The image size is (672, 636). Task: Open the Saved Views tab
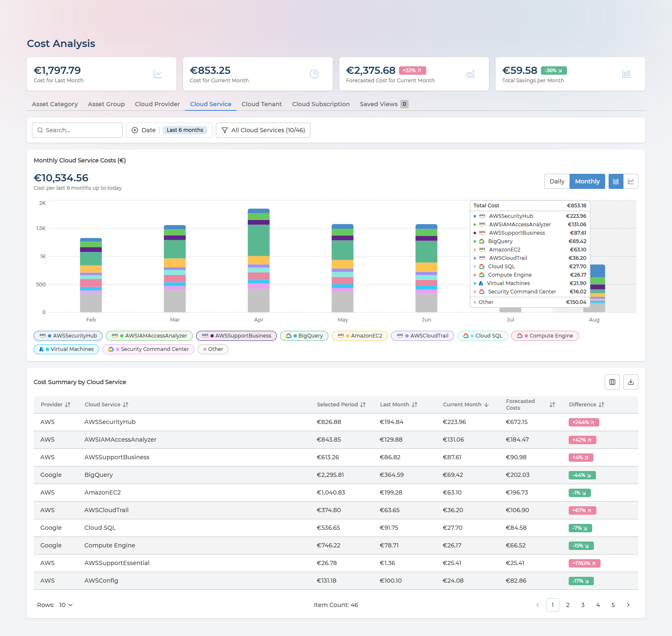tap(384, 104)
